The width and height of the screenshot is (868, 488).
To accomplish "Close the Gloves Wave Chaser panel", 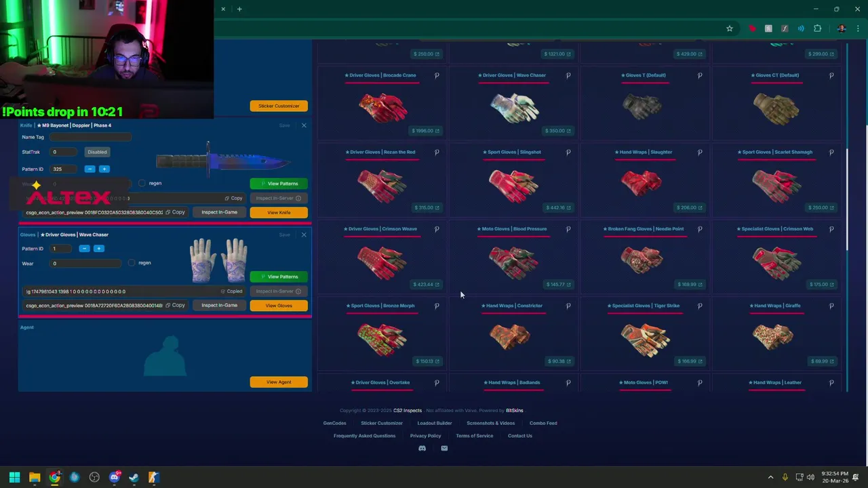I will tap(304, 235).
